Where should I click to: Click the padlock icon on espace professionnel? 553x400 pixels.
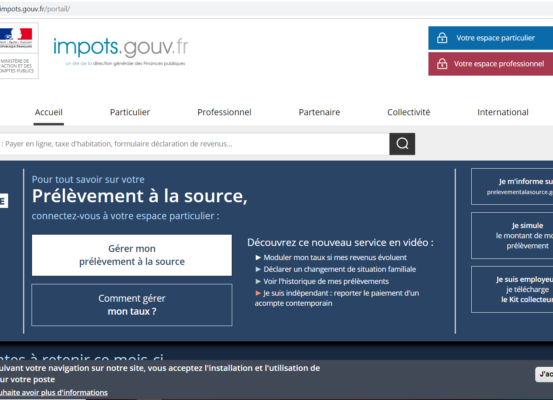click(x=442, y=63)
